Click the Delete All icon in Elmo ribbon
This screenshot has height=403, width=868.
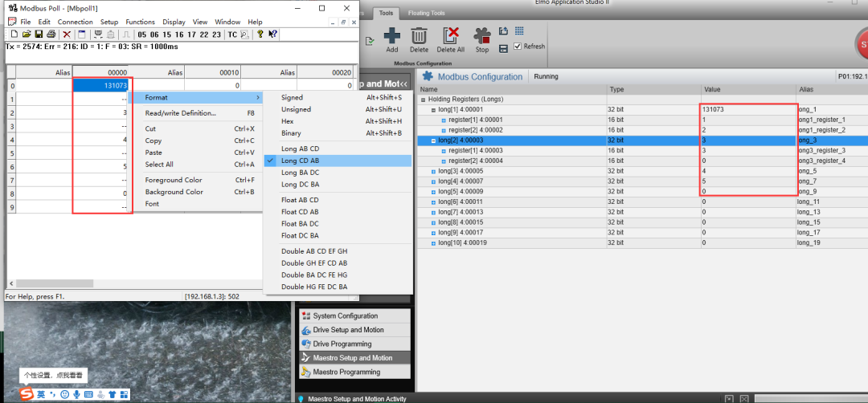click(x=451, y=35)
